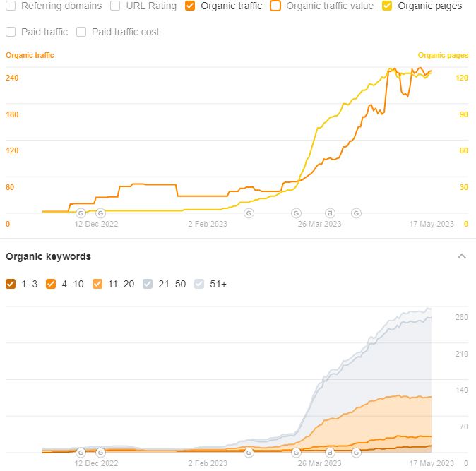Click the Google marker just left of "a" on the traffic chart

coord(296,213)
